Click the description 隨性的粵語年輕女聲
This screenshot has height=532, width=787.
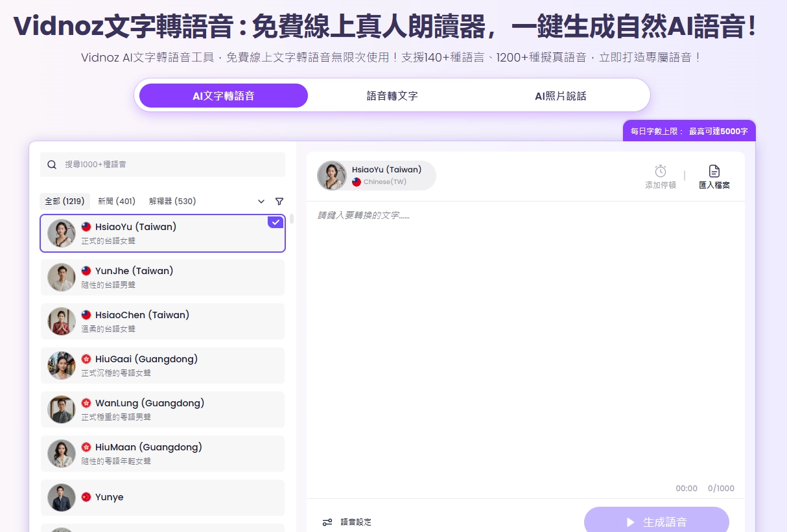coord(116,461)
